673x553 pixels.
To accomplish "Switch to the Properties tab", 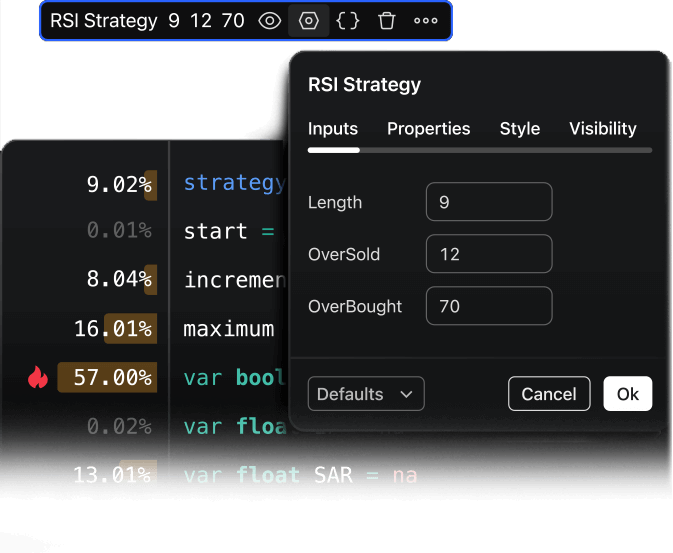I will coord(428,129).
